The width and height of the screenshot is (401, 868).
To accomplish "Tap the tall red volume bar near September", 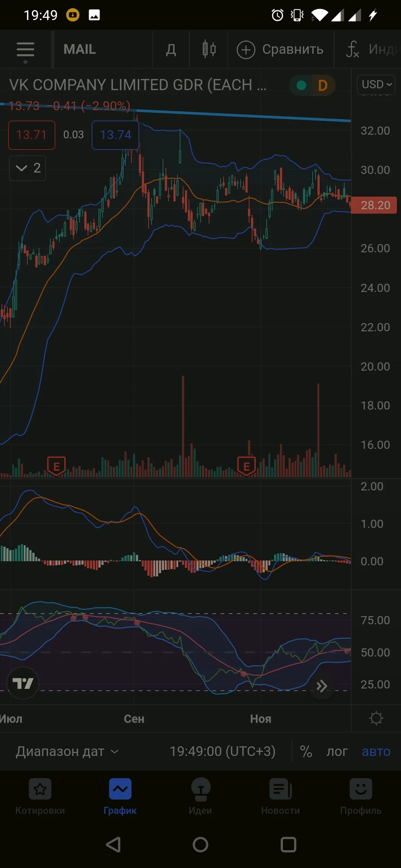I will (183, 427).
